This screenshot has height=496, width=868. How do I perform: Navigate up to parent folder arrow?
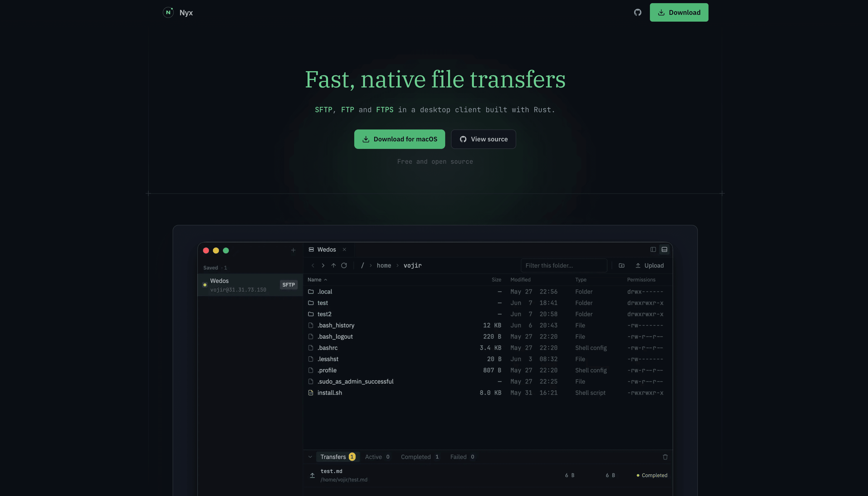coord(333,265)
